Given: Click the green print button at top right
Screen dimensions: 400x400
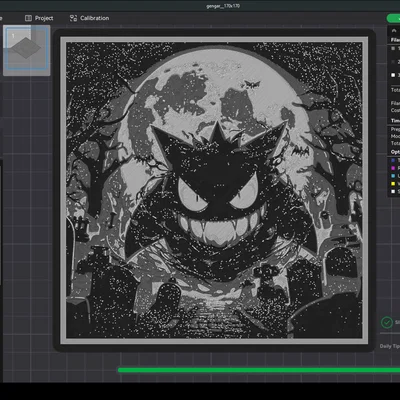Looking at the screenshot, I should [x=394, y=18].
